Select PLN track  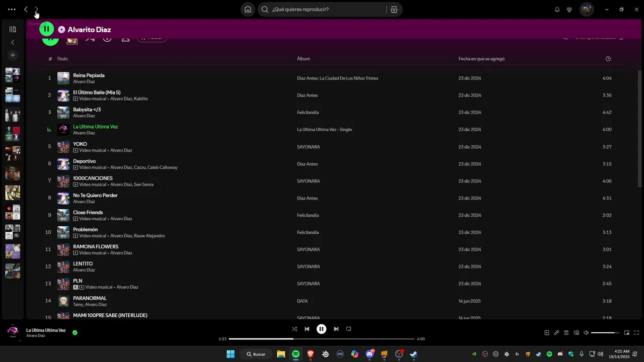click(x=77, y=281)
